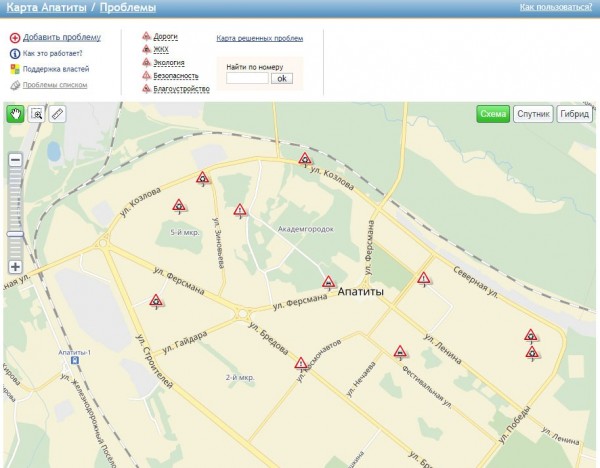Click the ЖКХ category warning icon
The image size is (600, 468).
pos(146,49)
